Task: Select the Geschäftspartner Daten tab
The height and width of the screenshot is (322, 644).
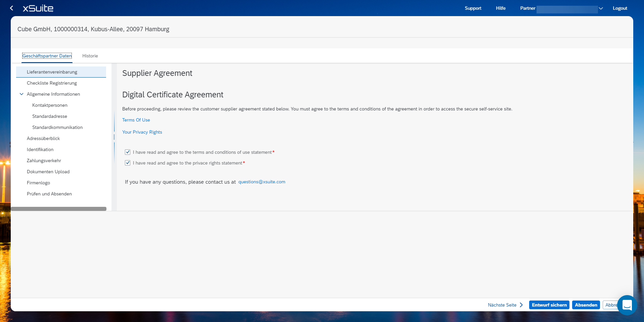Action: (x=47, y=56)
